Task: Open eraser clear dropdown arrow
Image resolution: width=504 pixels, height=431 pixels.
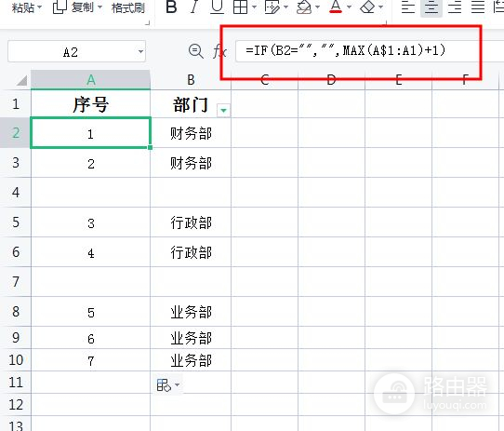Action: pos(380,7)
